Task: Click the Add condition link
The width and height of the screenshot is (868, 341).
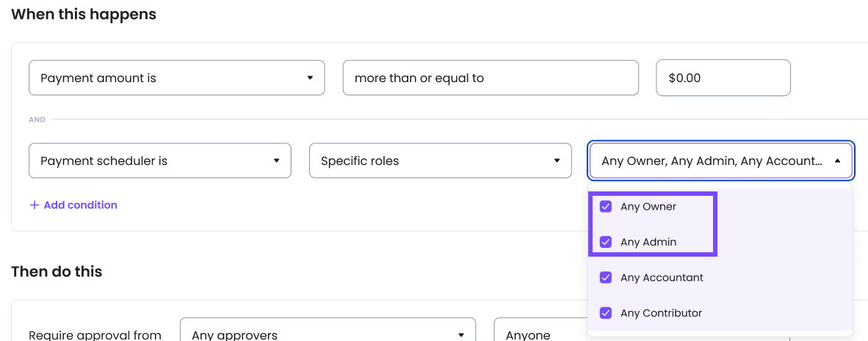Action: 80,205
